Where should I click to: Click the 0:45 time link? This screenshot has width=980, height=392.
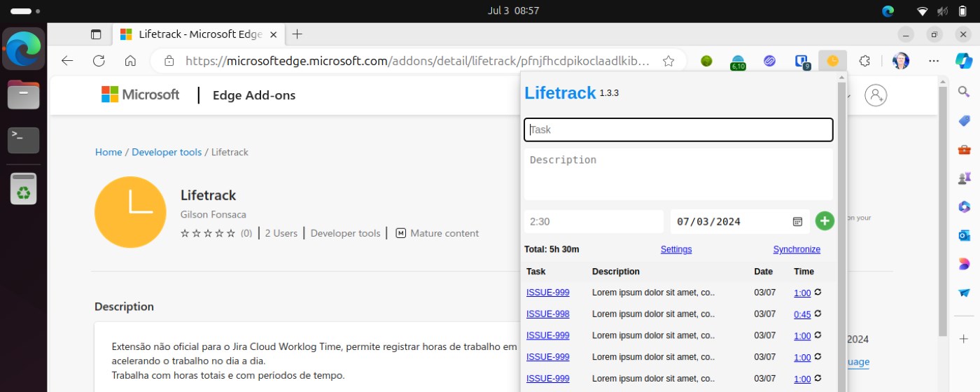point(802,314)
